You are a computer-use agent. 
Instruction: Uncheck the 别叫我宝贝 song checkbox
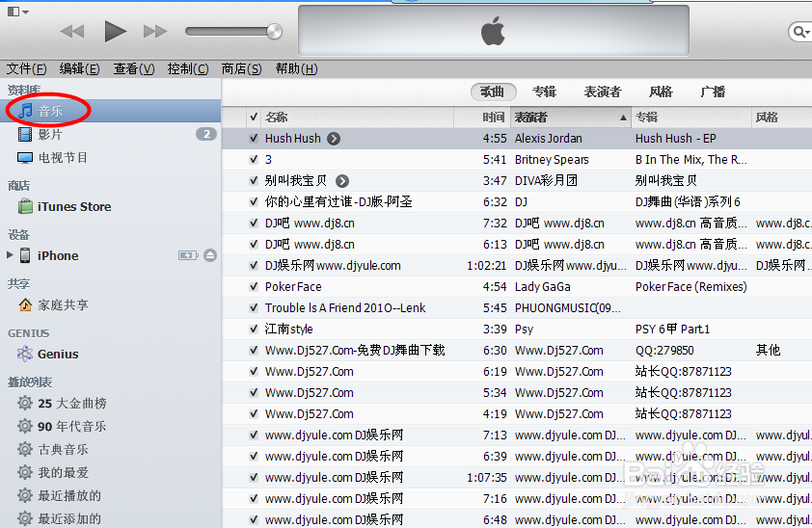tap(254, 181)
